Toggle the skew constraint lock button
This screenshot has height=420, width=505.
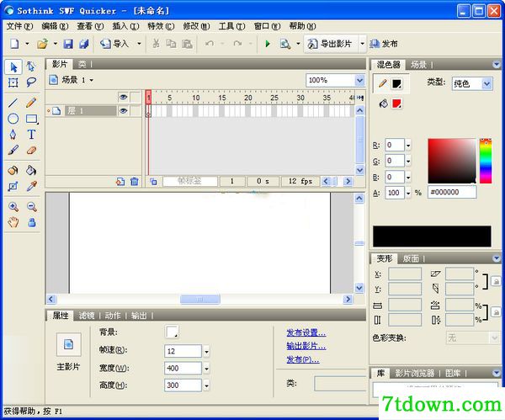[x=496, y=281]
